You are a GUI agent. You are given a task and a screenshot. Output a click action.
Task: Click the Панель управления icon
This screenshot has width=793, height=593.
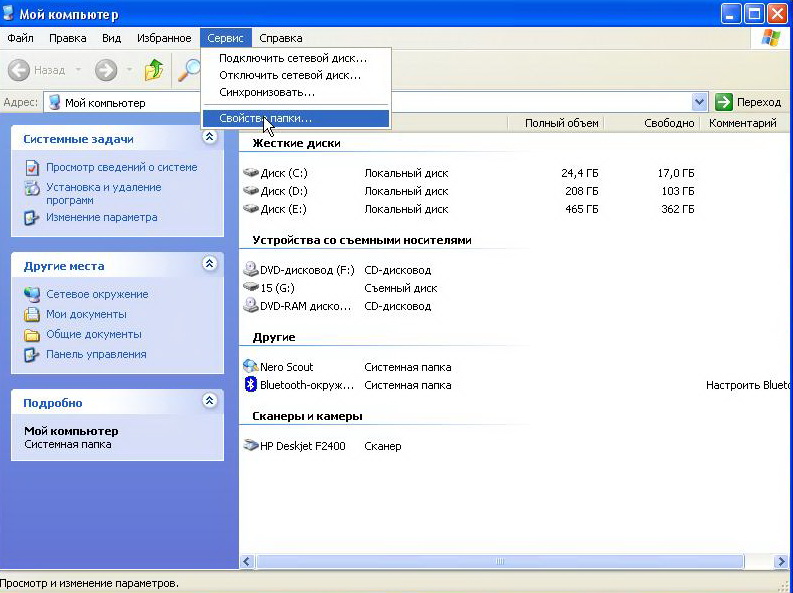click(32, 355)
